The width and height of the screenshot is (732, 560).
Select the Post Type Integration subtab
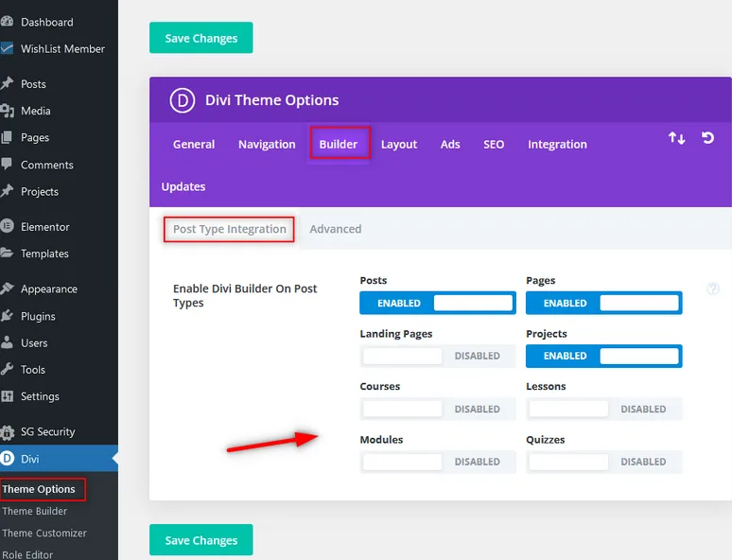tap(229, 229)
